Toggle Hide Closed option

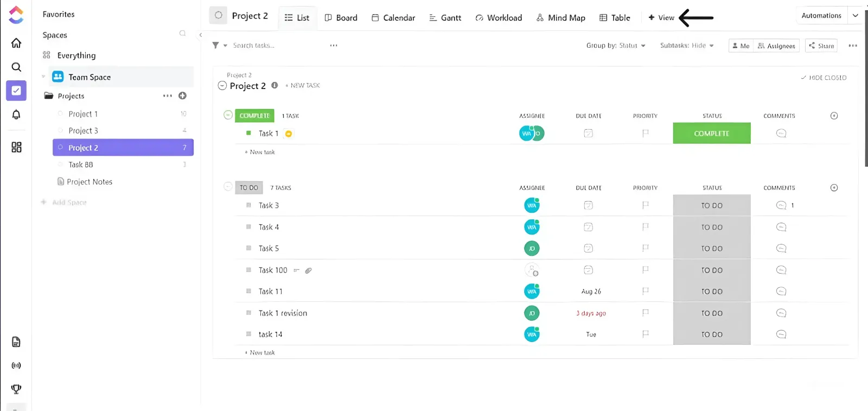point(824,78)
